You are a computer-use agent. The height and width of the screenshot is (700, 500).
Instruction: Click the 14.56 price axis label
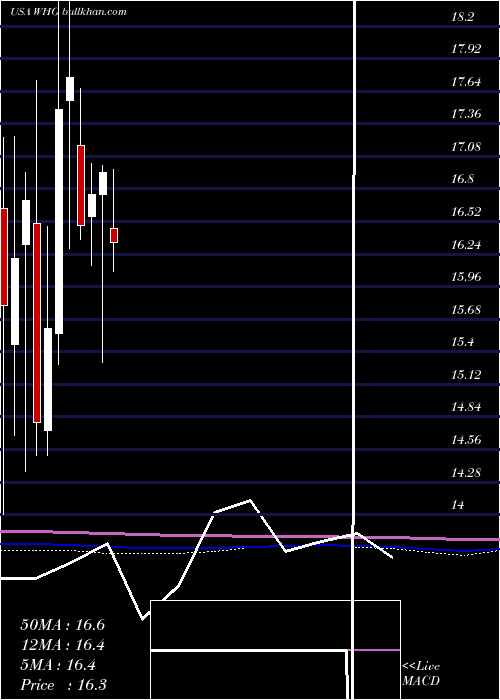point(466,440)
